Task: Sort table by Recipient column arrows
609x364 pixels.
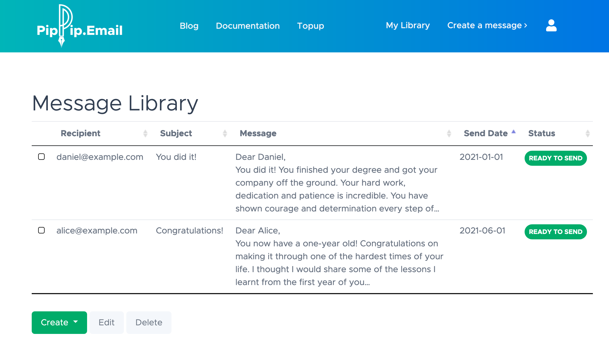Action: click(145, 134)
